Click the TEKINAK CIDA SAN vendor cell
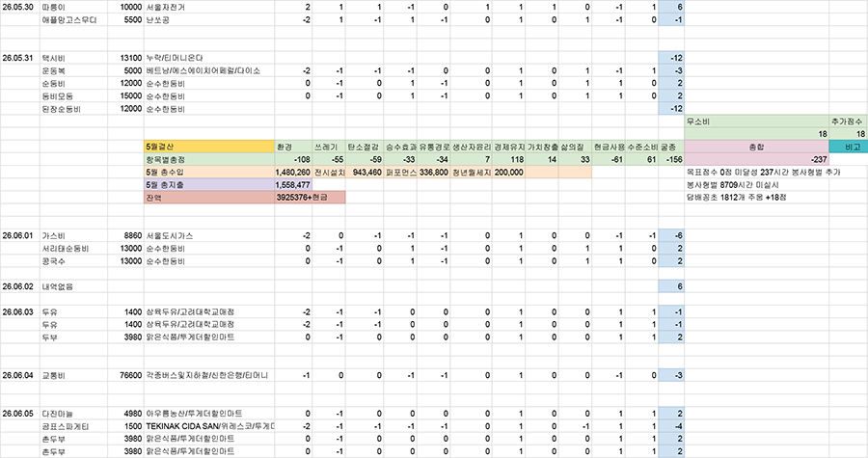This screenshot has width=868, height=458. tap(209, 426)
